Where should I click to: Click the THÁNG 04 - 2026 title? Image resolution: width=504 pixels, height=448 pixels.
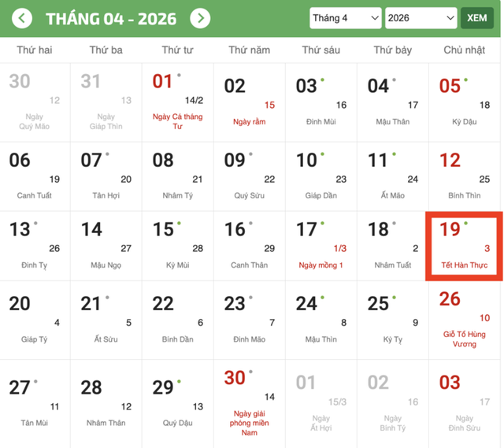111,18
